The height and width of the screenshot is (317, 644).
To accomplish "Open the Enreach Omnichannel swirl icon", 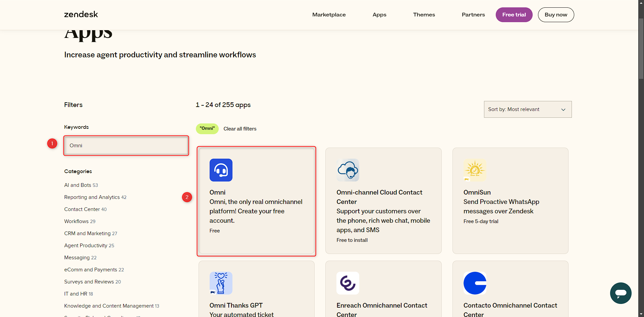I will [x=348, y=283].
